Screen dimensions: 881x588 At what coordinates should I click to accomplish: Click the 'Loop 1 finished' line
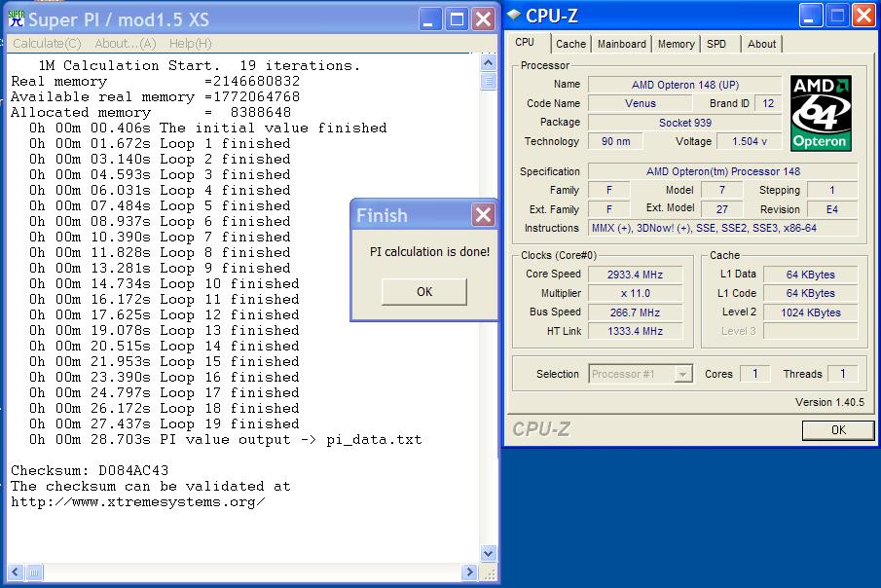coord(160,143)
